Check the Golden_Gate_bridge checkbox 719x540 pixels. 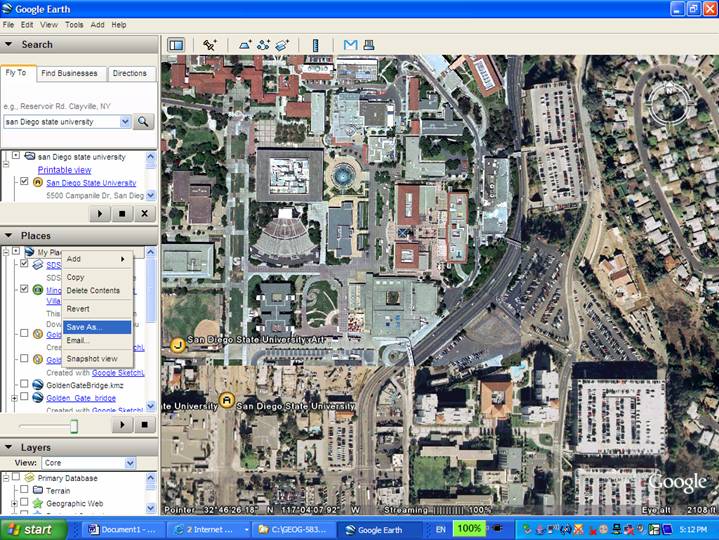[24, 397]
